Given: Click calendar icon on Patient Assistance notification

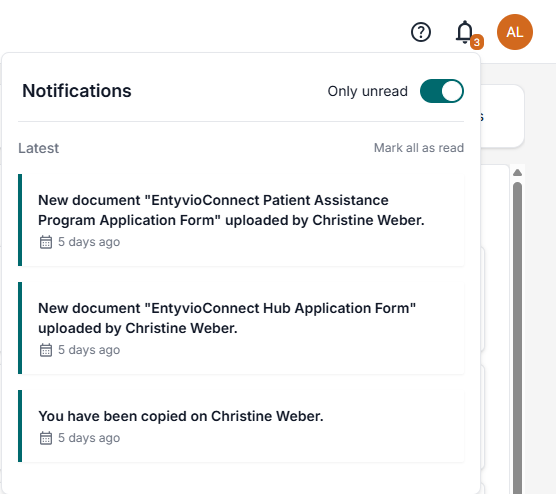Looking at the screenshot, I should pyautogui.click(x=46, y=242).
